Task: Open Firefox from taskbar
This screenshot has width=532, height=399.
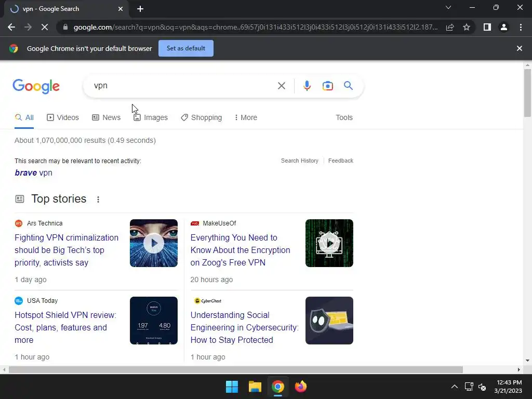Action: (x=301, y=387)
